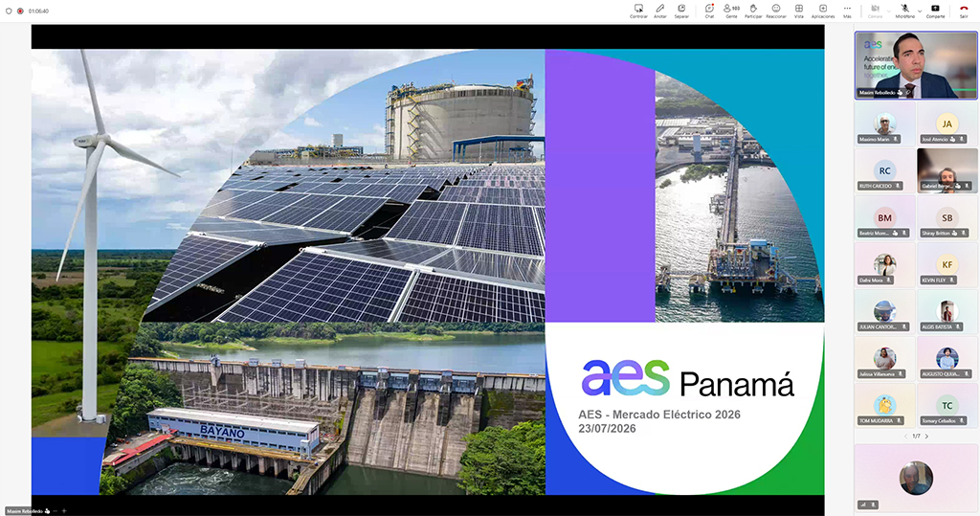Select RUTH CAICEDO's participant tile
This screenshot has width=980, height=516.
(x=884, y=170)
